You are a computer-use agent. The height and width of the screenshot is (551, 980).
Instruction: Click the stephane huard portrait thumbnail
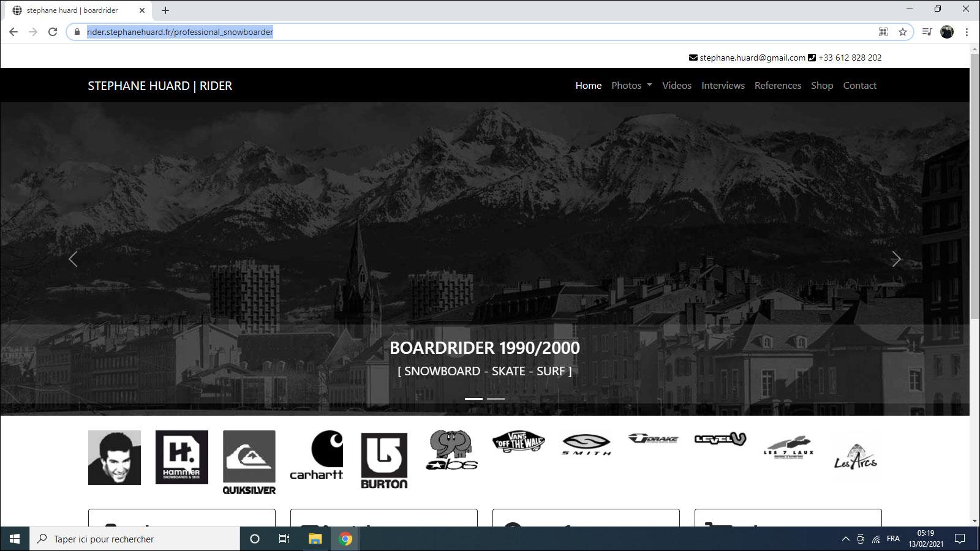click(115, 457)
